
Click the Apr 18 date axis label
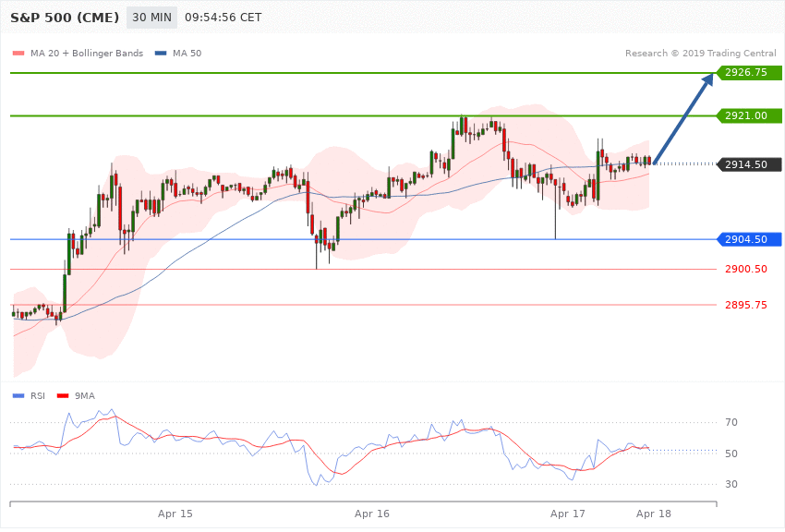click(654, 514)
